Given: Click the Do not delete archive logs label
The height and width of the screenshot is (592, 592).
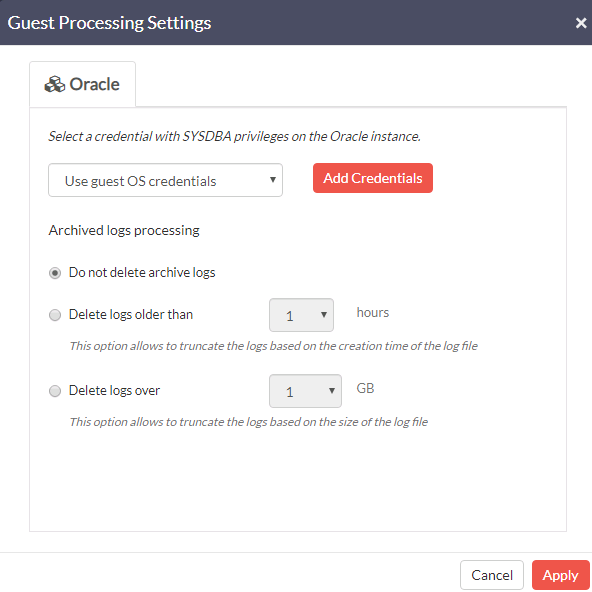Looking at the screenshot, I should (142, 273).
